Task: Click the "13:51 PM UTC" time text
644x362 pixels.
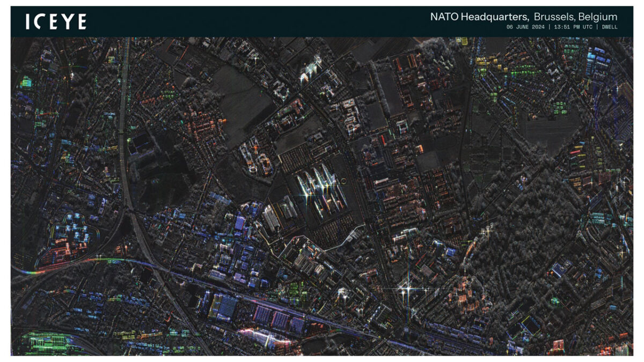Action: tap(573, 27)
